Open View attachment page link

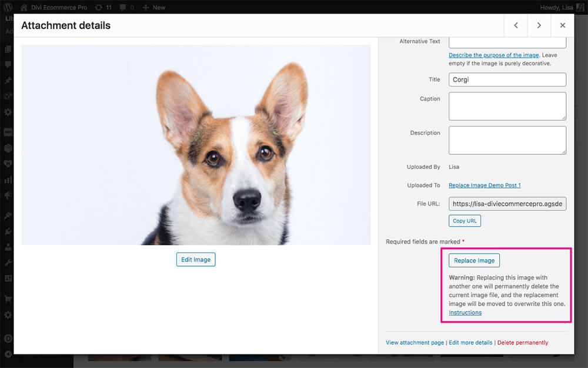(415, 343)
